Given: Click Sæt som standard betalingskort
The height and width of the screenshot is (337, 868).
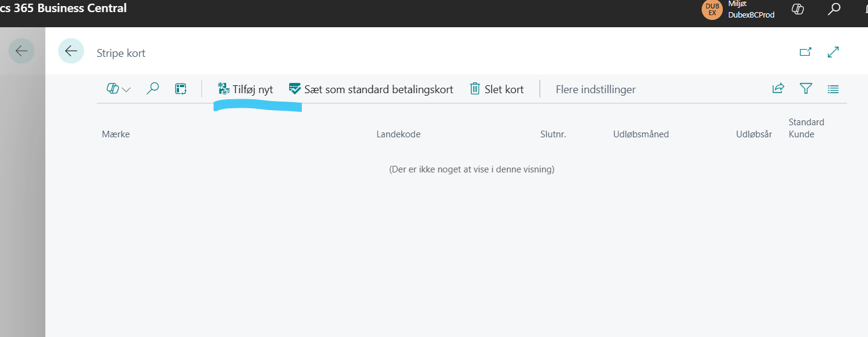Looking at the screenshot, I should coord(371,89).
